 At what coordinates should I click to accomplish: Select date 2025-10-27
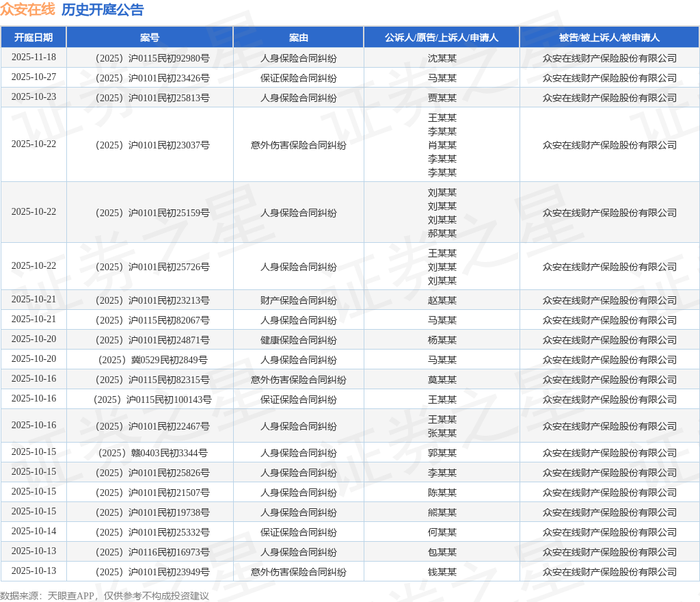(x=33, y=77)
